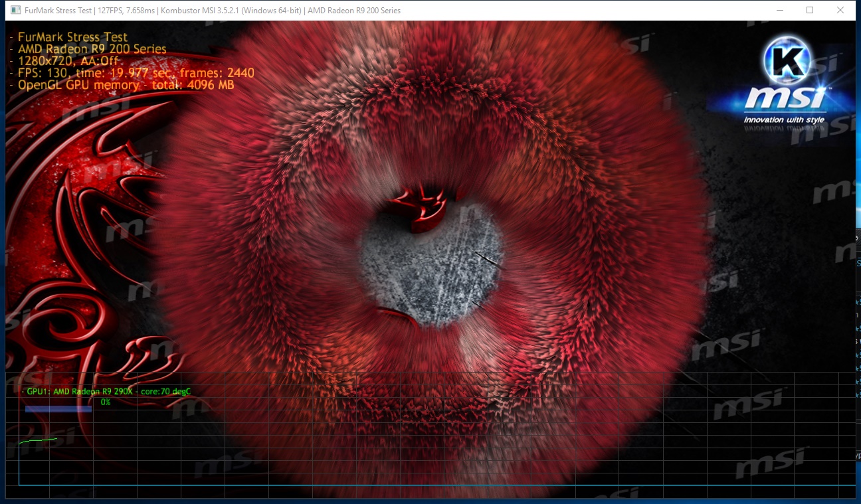Click the large white msi logo

point(785,99)
